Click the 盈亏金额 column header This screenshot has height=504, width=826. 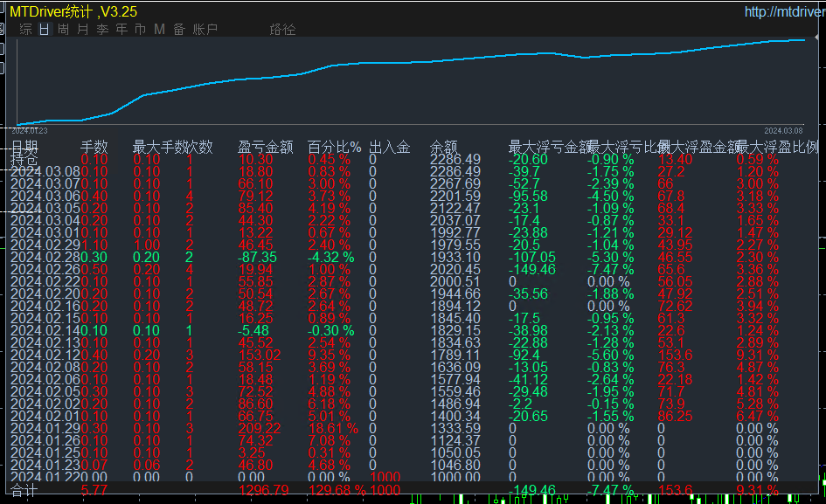[x=265, y=147]
